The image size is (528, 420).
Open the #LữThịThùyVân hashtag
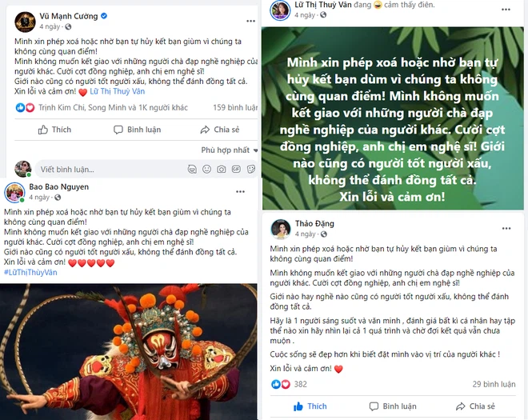[x=30, y=273]
